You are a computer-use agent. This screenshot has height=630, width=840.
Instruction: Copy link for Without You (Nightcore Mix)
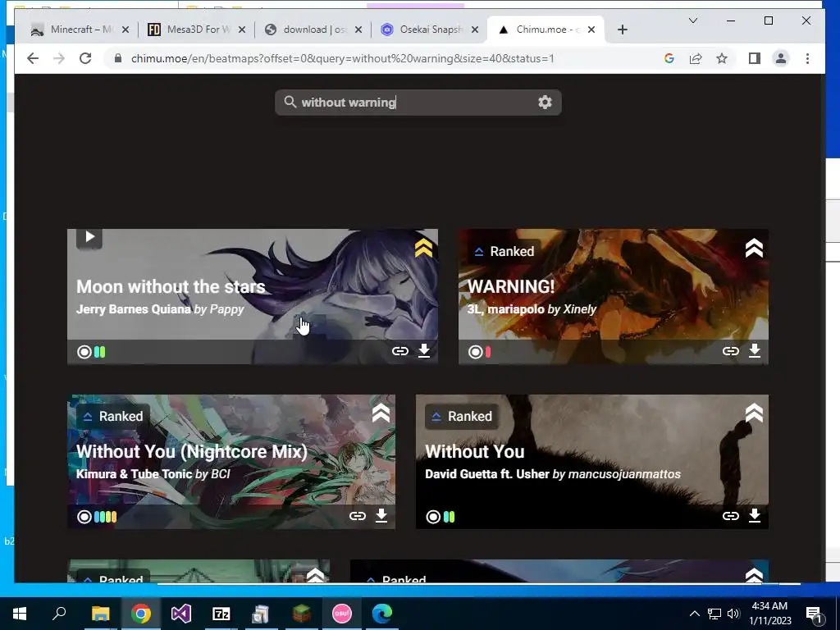(358, 515)
